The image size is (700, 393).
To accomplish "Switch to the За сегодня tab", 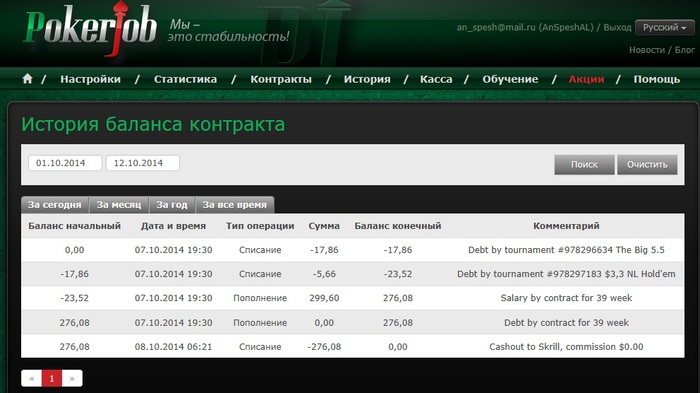I will click(55, 205).
